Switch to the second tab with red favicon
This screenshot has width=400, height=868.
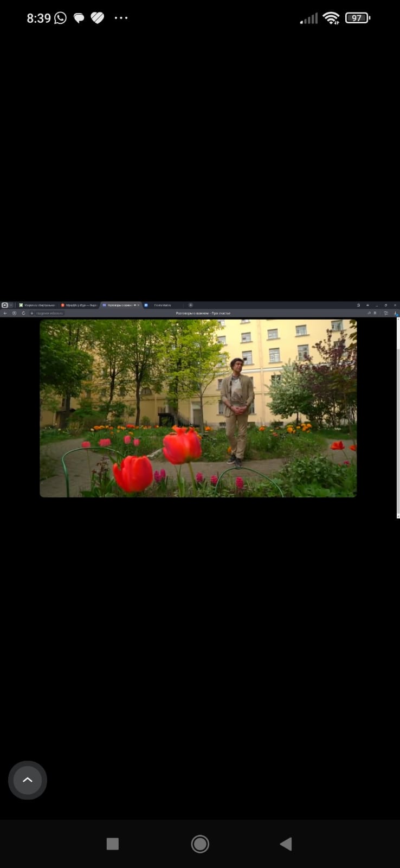(x=79, y=305)
